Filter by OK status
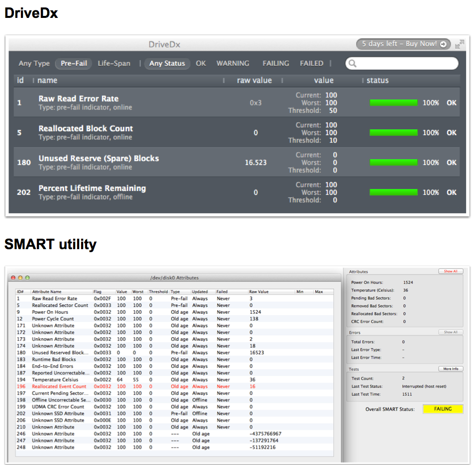 [200, 64]
